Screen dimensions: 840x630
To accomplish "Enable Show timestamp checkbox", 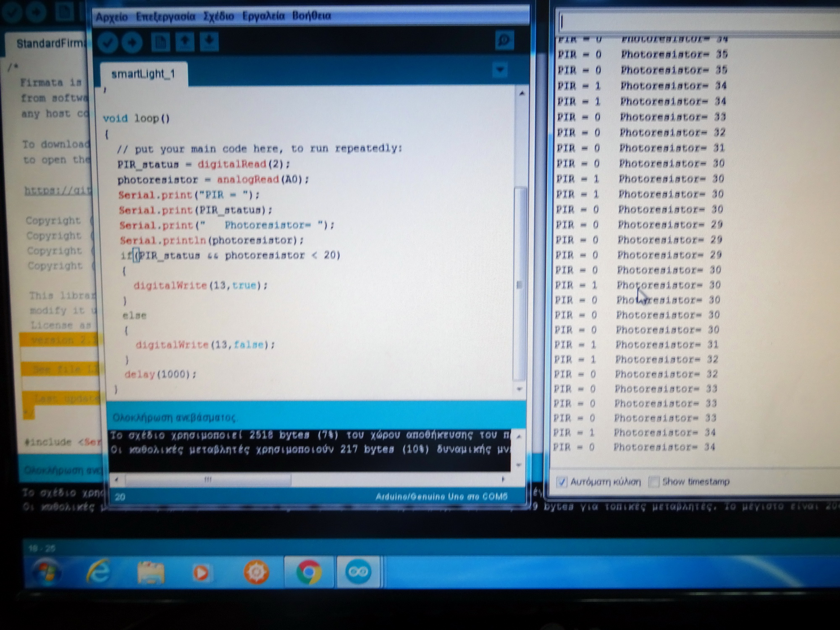I will (x=654, y=481).
